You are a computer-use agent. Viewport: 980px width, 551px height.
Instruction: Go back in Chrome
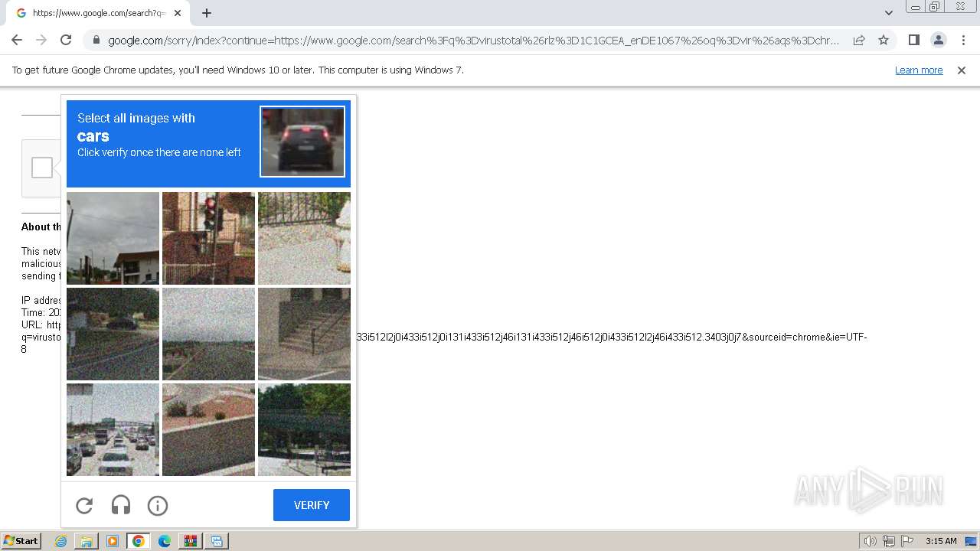pos(17,40)
